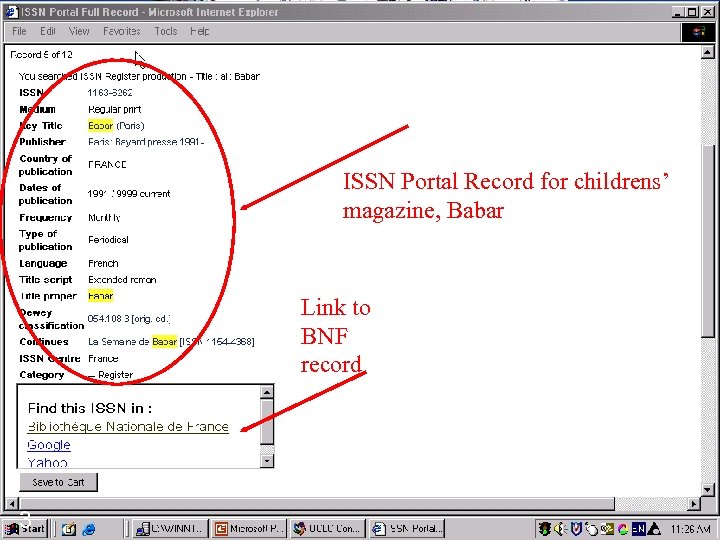Click the Language value French

coord(103,264)
